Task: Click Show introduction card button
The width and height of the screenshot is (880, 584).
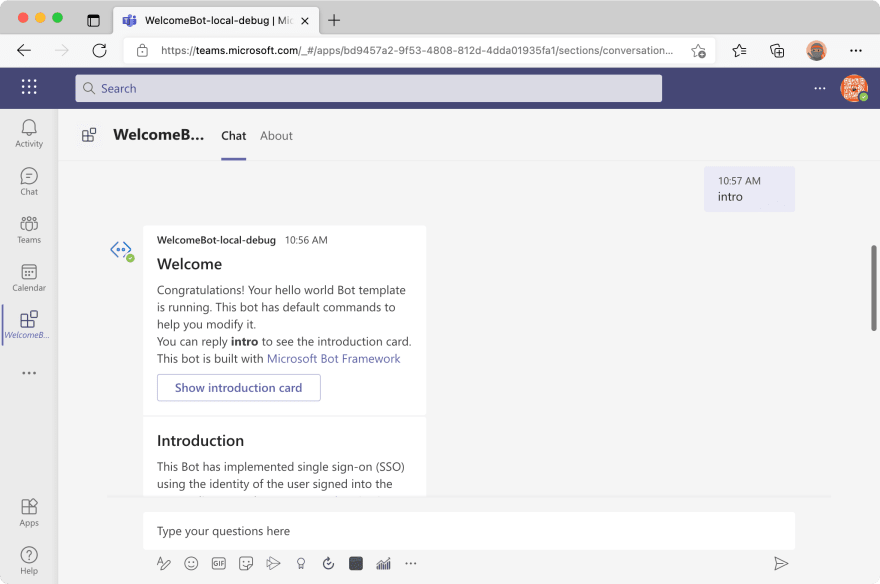Action: (239, 388)
